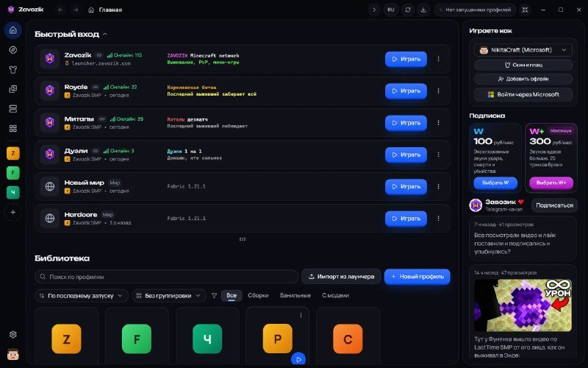The height and width of the screenshot is (368, 588).
Task: Click the filter funnel icon in the library
Action: click(x=214, y=296)
